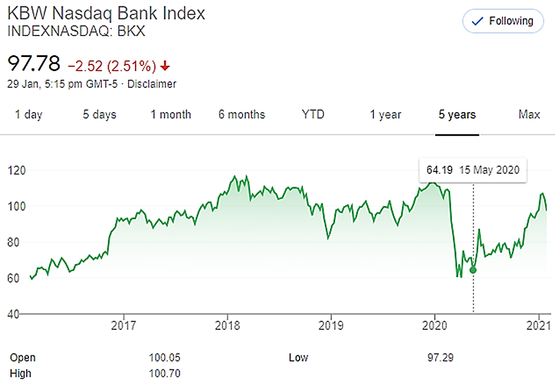
Task: Select the data point marker on the chart
Action: click(473, 270)
